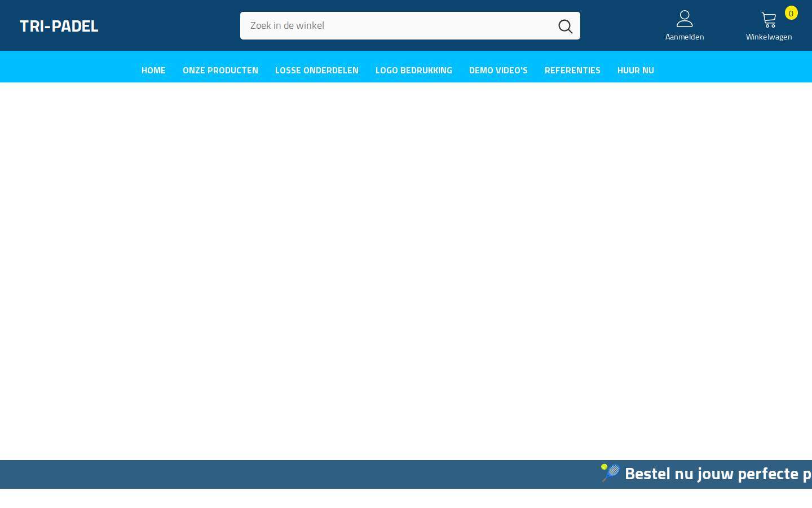Click the TRI-PADEL logo
812x508 pixels.
59,25
